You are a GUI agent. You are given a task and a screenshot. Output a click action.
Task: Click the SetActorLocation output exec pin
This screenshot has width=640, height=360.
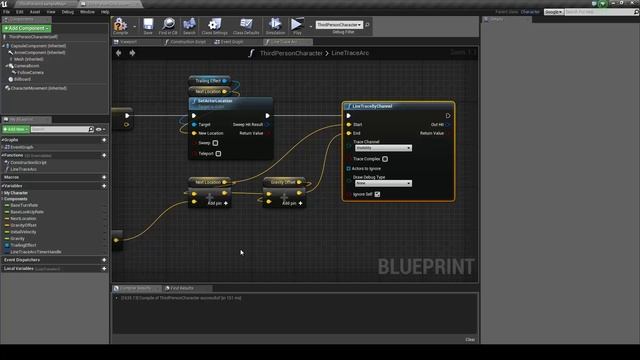coord(267,116)
